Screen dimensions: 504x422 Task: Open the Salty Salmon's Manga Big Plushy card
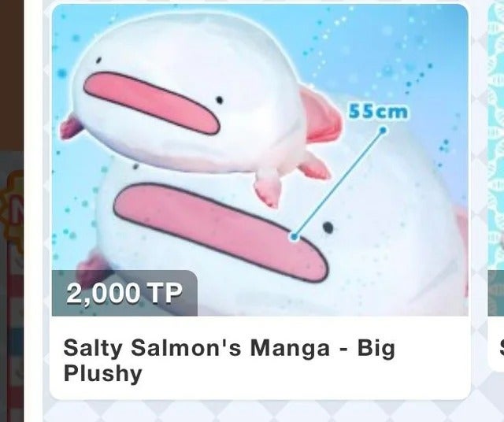click(260, 202)
